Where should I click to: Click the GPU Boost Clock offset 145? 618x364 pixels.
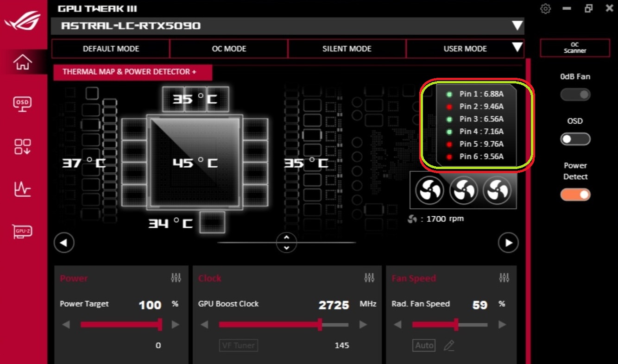point(342,345)
